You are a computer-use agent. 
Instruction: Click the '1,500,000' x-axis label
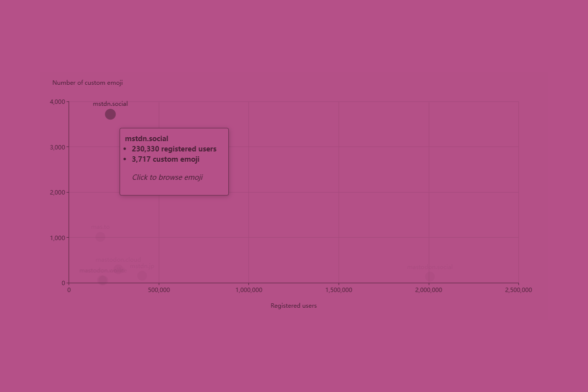pyautogui.click(x=339, y=290)
